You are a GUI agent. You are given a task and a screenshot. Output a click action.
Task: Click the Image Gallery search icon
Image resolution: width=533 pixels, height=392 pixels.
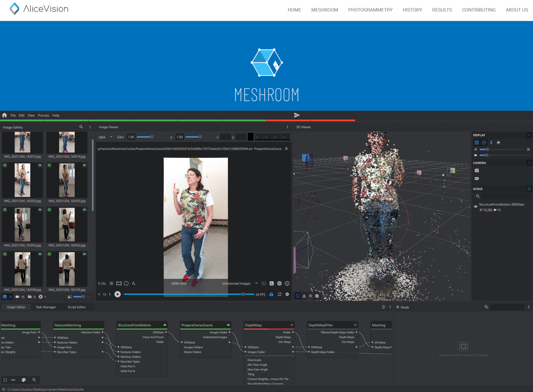[x=81, y=127]
